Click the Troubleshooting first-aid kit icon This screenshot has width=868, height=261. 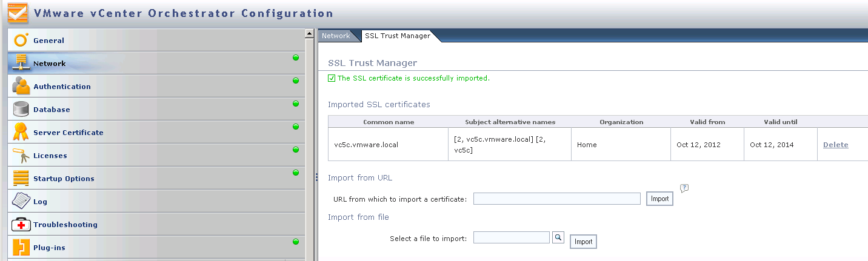click(21, 225)
